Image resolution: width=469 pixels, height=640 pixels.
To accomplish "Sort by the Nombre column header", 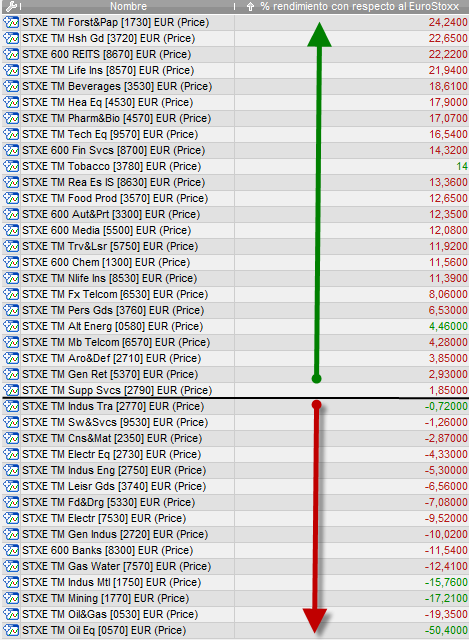I will [128, 6].
